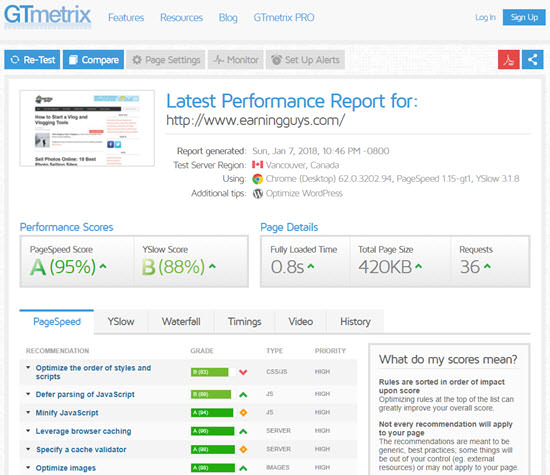
Task: Open the Optimize WordPress link
Action: [304, 193]
